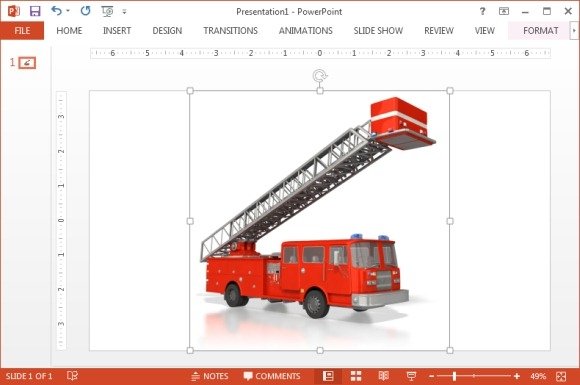
Task: Toggle the Notes pane
Action: coord(210,376)
